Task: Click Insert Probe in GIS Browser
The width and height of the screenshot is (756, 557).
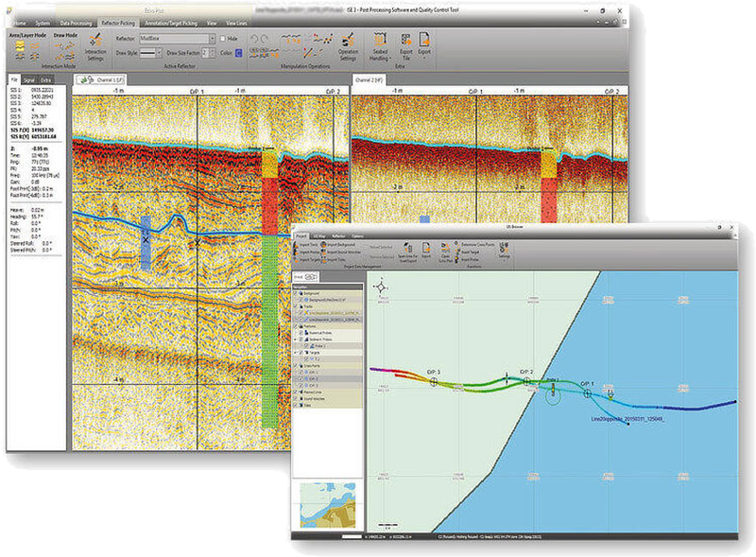Action: (x=467, y=260)
